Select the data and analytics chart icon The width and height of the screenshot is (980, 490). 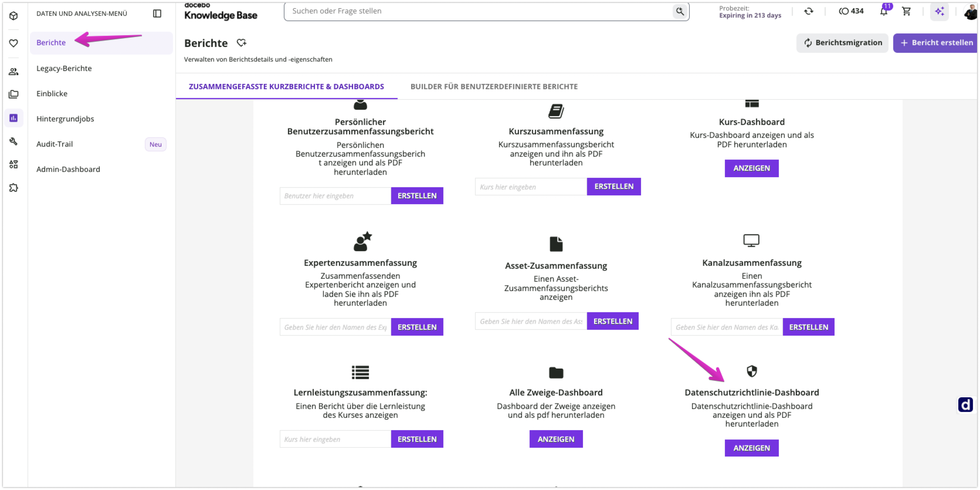tap(14, 118)
